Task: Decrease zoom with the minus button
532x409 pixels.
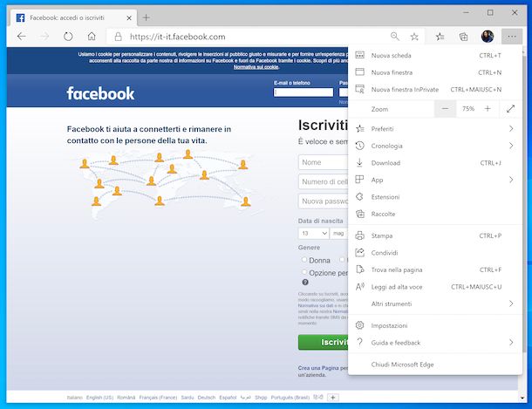Action: [x=445, y=109]
